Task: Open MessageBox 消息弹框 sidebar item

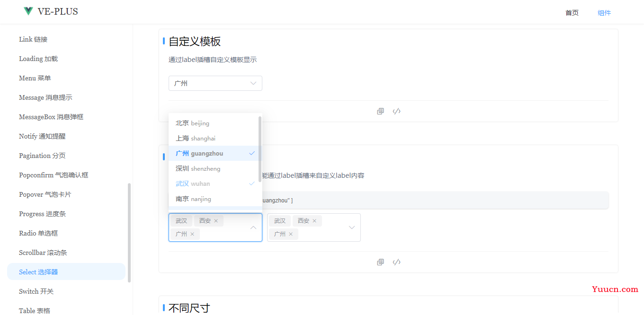Action: [66, 117]
